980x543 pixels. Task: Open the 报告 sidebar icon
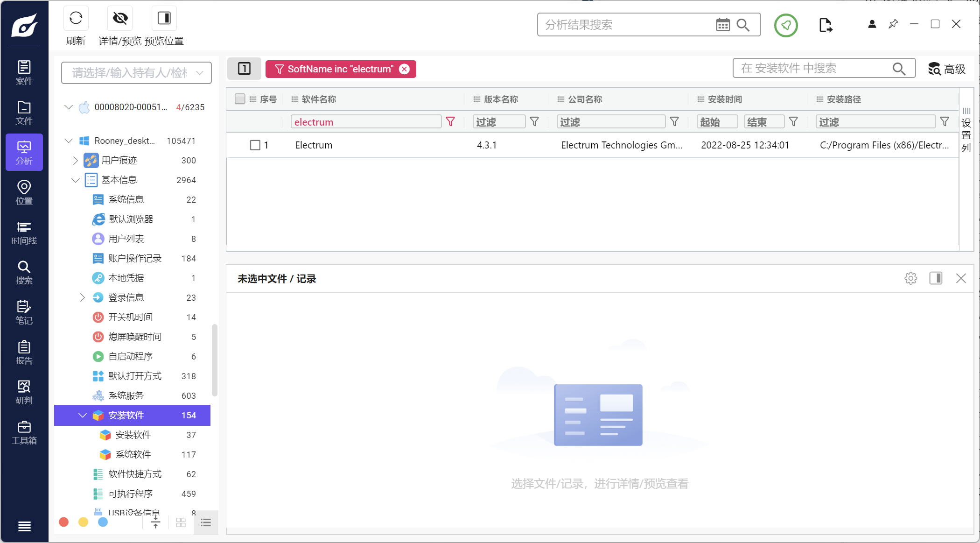[24, 352]
